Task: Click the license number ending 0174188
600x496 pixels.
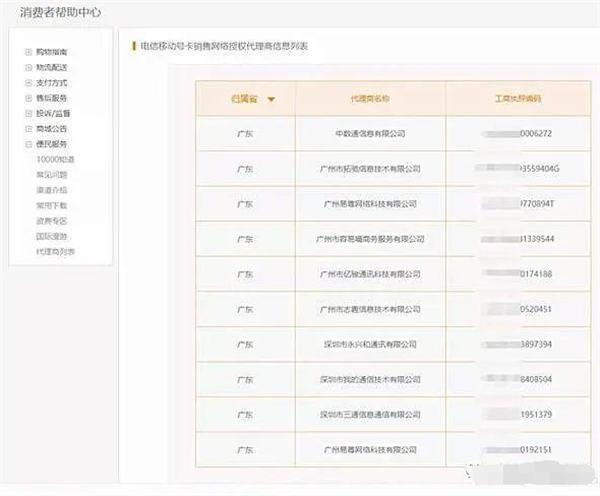Action: pos(517,274)
